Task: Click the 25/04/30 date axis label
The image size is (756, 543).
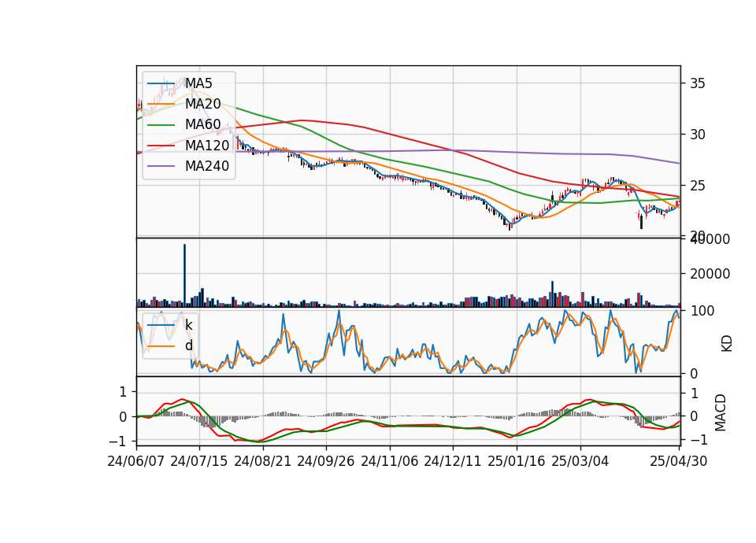Action: [678, 461]
